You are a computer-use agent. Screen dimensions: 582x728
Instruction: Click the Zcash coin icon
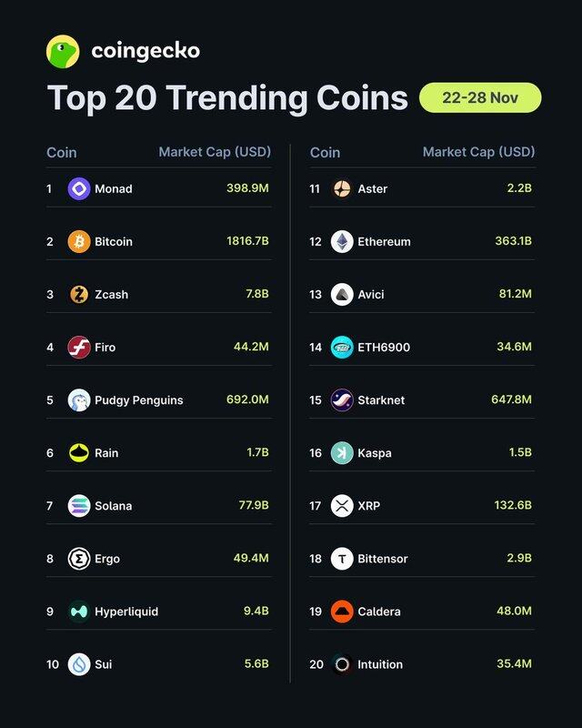(79, 295)
